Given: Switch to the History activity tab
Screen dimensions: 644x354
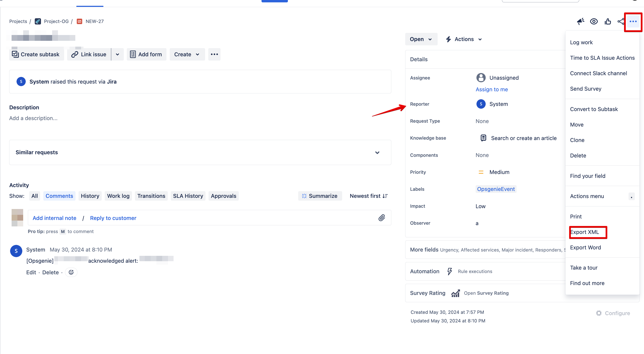Looking at the screenshot, I should pos(90,196).
